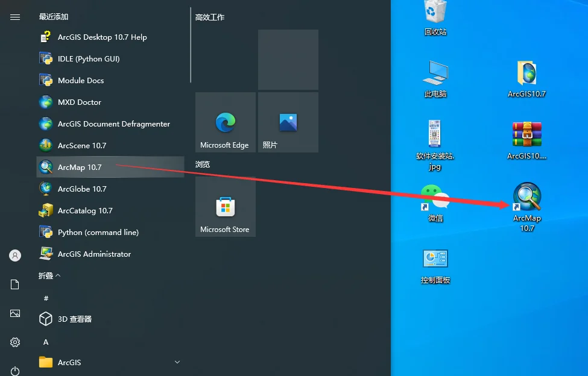Collapse the recently added list via 折叠
Screen dimensions: 588x376
(49, 275)
